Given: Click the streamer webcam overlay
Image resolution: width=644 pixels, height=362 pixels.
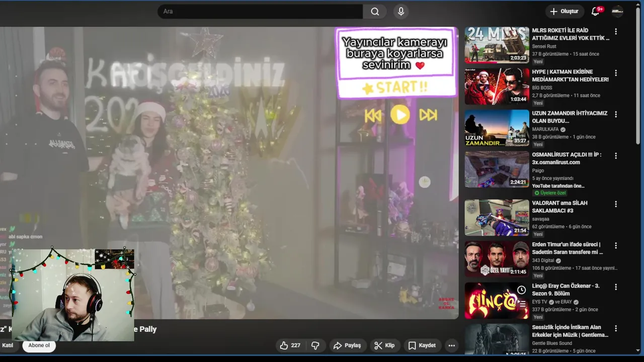Looking at the screenshot, I should (x=73, y=295).
